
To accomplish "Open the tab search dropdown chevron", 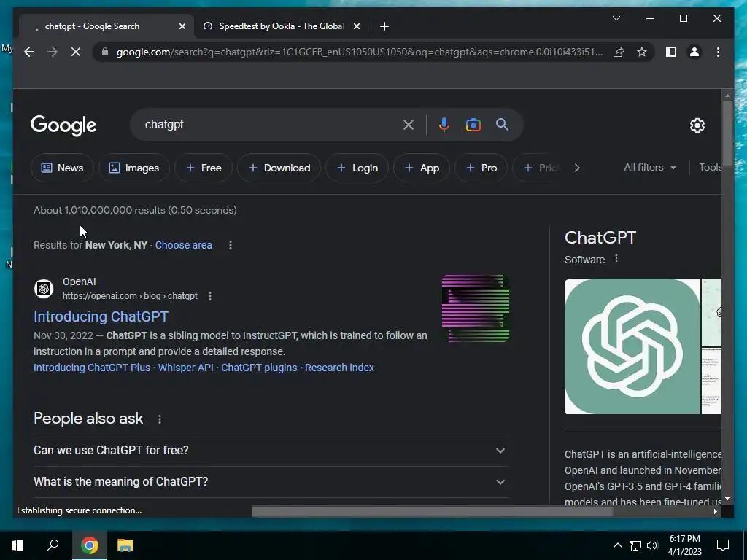I will (x=616, y=18).
